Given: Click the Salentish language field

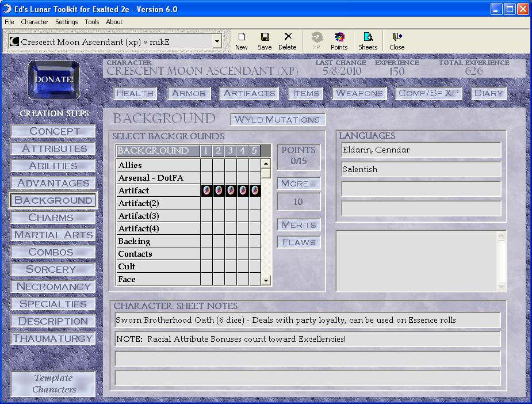Looking at the screenshot, I should (x=421, y=169).
